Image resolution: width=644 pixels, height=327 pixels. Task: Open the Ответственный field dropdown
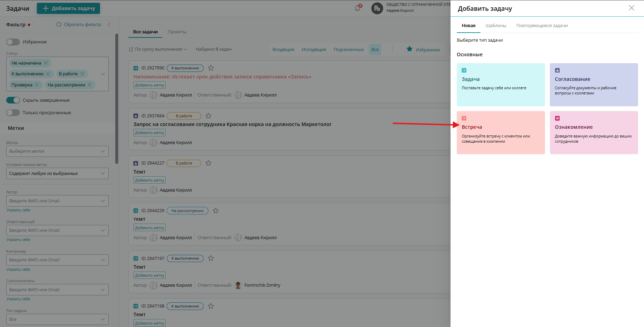coord(57,230)
